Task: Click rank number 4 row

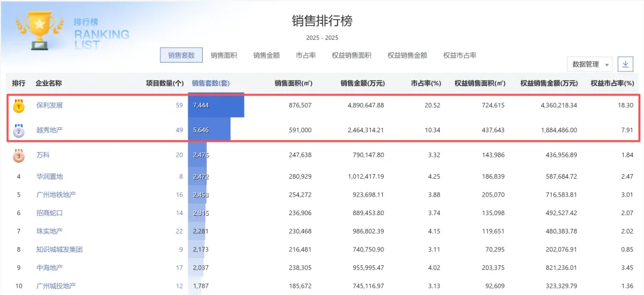Action: (x=18, y=176)
